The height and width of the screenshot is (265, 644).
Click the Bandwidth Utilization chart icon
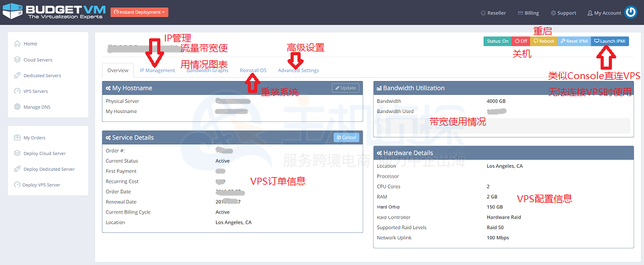379,88
